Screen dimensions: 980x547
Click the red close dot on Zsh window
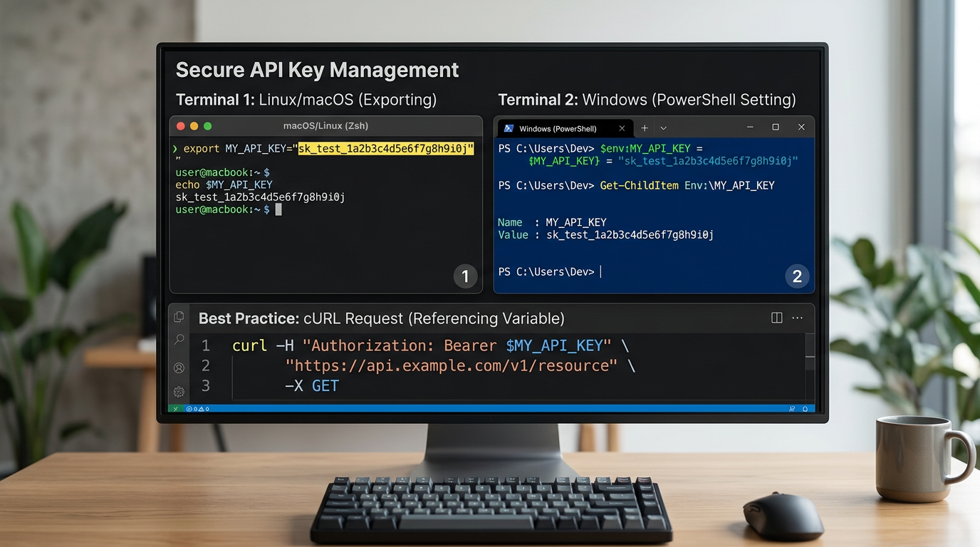181,126
